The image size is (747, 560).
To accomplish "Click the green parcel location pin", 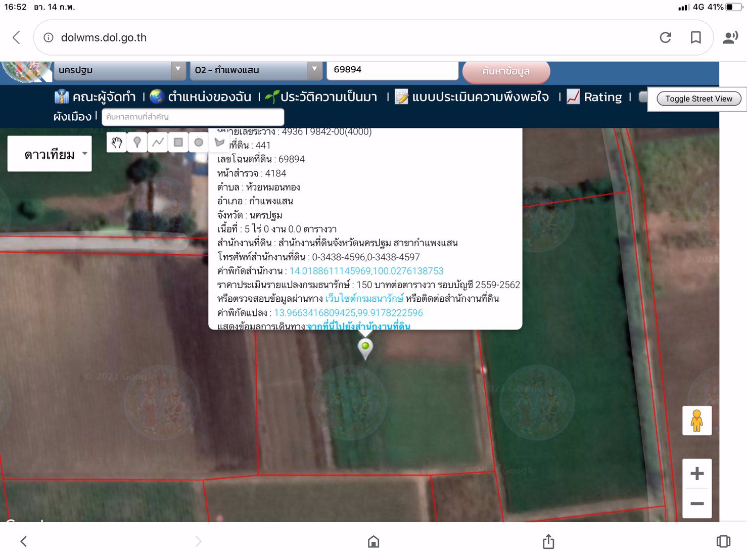I will click(365, 347).
